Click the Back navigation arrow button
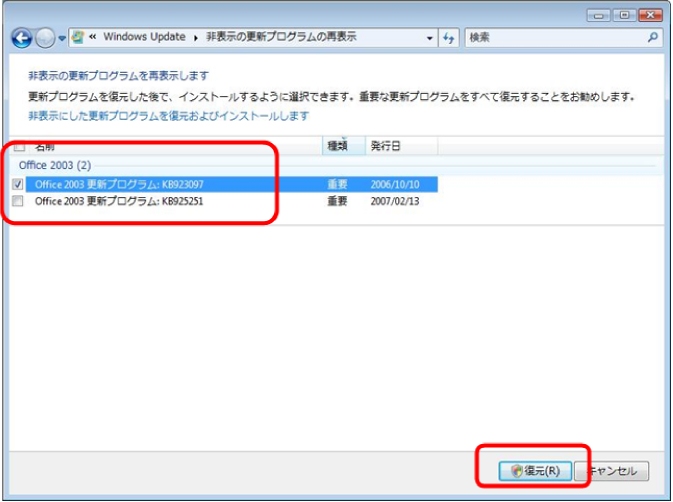Viewport: 673px width, 502px height. pyautogui.click(x=22, y=38)
